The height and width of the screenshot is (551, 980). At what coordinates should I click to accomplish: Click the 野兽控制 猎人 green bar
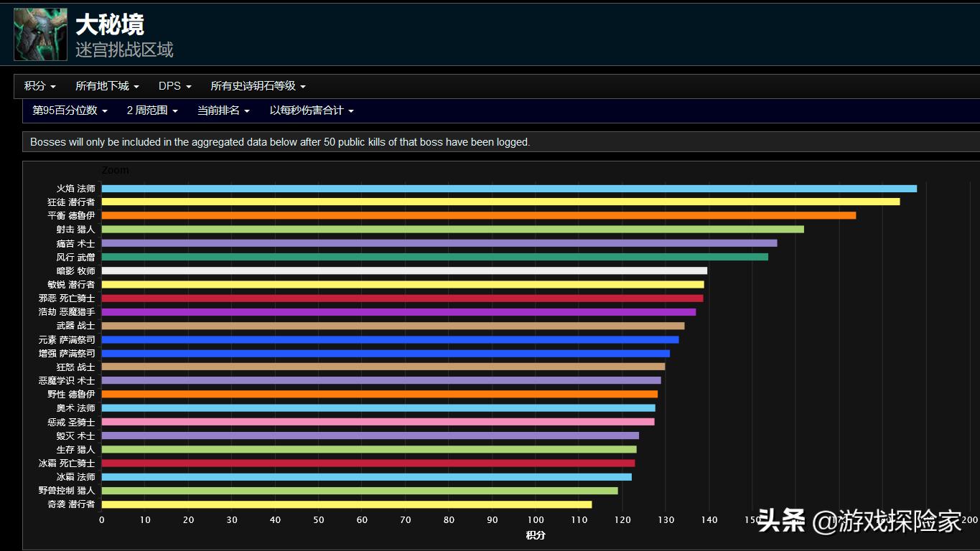pyautogui.click(x=360, y=491)
